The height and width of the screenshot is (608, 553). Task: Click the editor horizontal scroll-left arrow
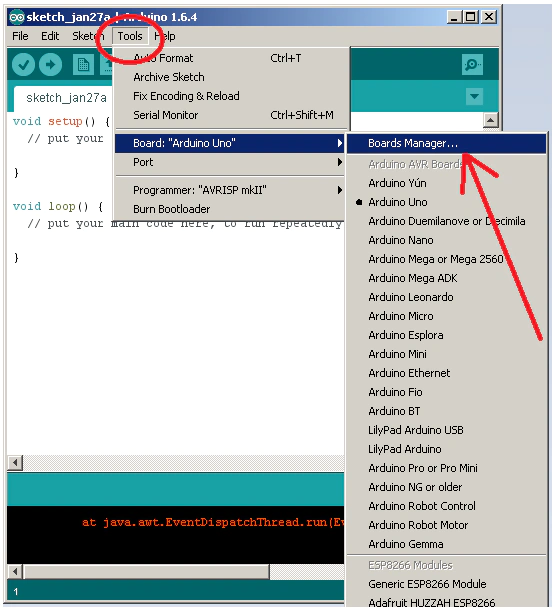click(x=15, y=462)
